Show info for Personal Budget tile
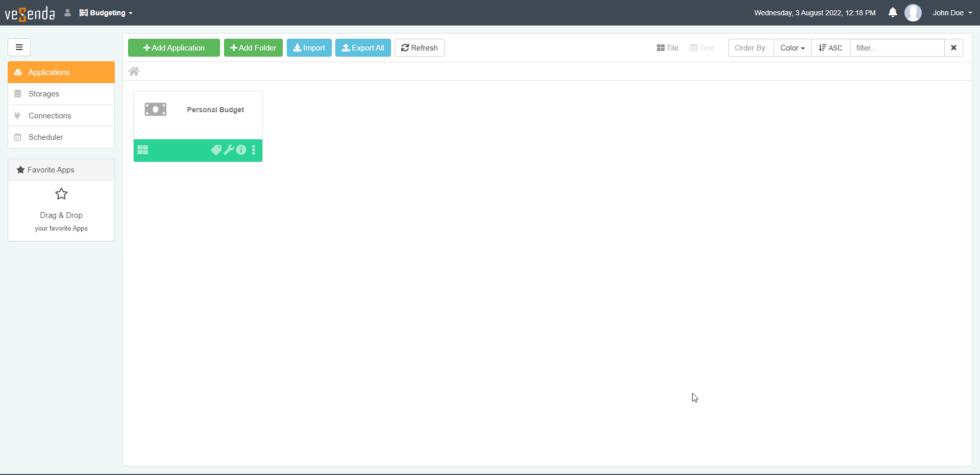The width and height of the screenshot is (980, 475). pos(241,150)
